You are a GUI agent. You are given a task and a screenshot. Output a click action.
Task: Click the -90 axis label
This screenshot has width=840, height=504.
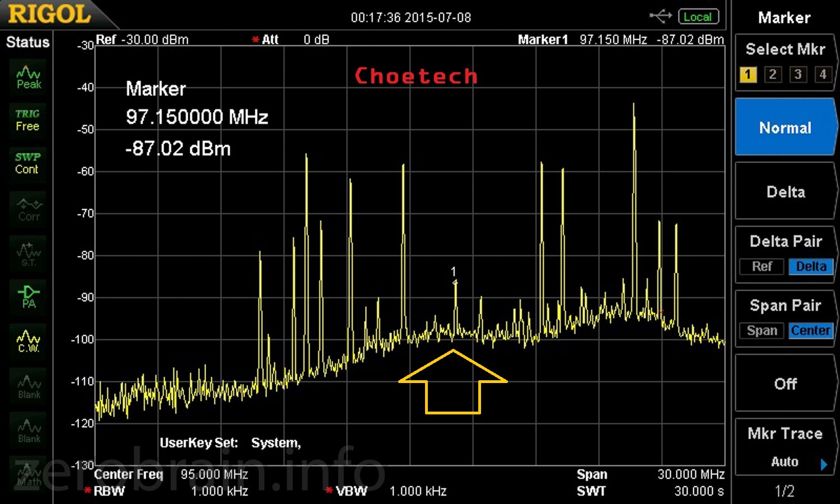tap(85, 297)
